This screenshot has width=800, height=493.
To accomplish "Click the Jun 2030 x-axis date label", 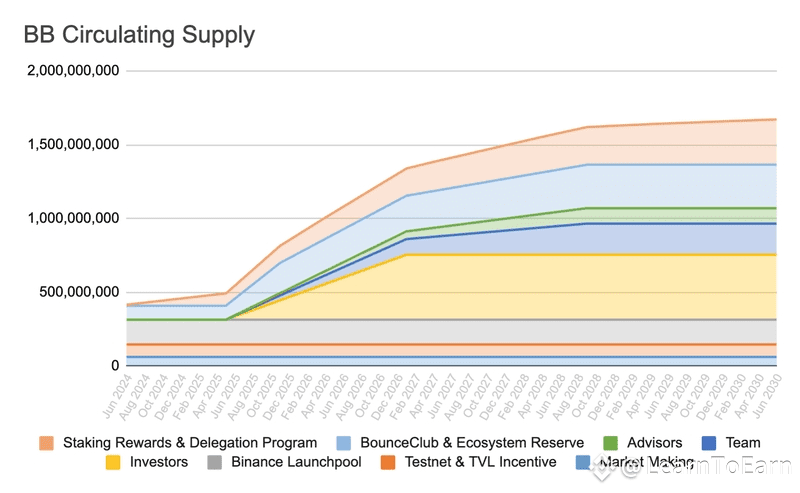I will pyautogui.click(x=767, y=396).
